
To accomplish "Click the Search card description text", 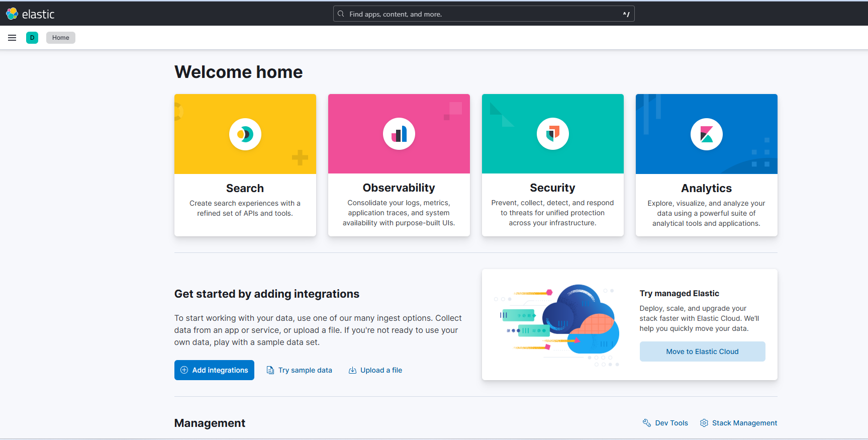I will coord(245,208).
